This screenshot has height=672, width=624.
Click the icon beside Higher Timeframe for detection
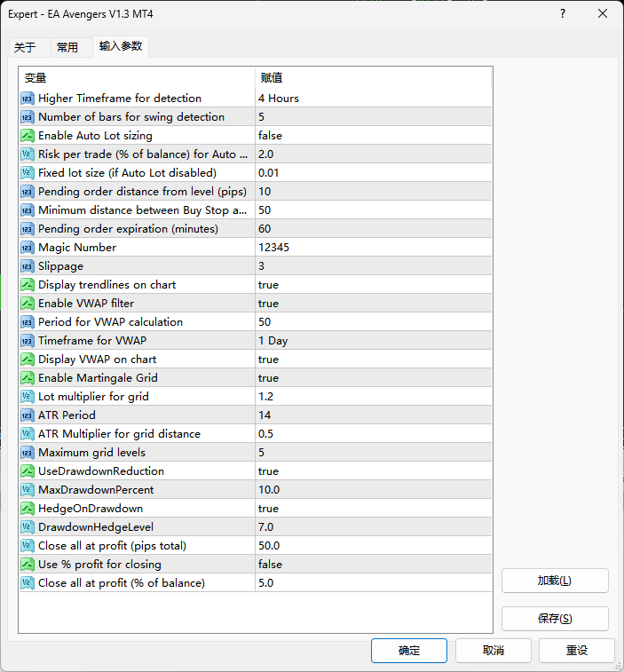(27, 99)
